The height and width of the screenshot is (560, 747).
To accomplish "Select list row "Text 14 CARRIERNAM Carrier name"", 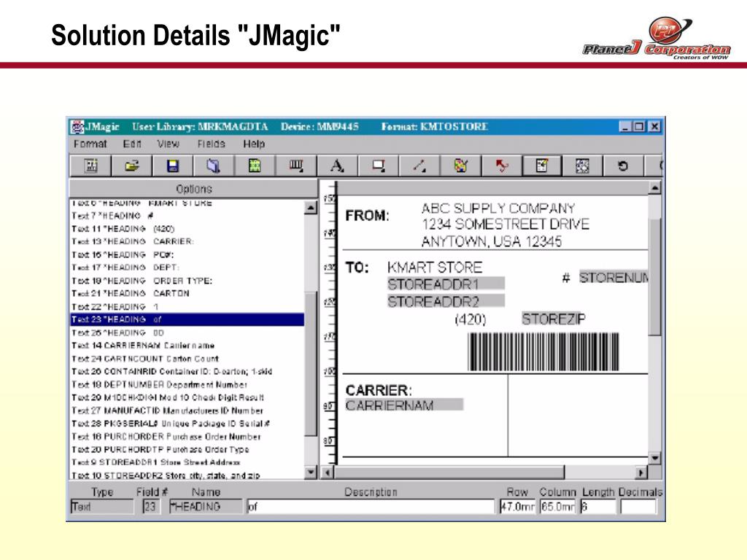I will tap(187, 345).
